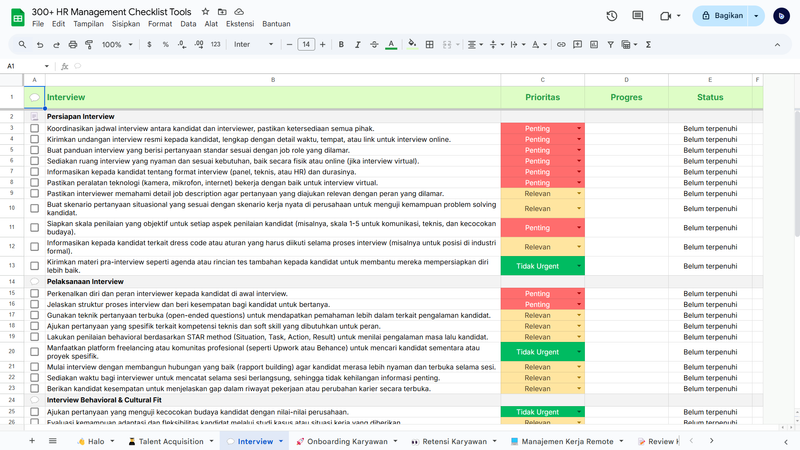
Task: Undo the last action
Action: coord(39,45)
